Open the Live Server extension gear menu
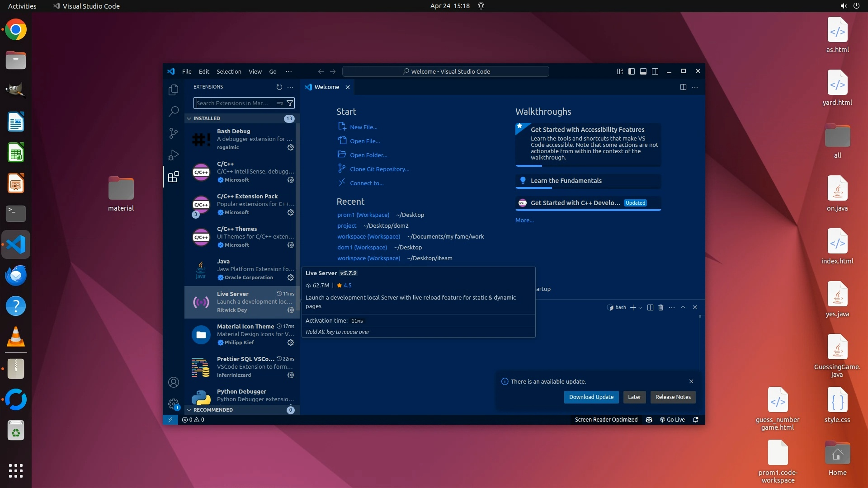Viewport: 868px width, 488px height. point(291,310)
